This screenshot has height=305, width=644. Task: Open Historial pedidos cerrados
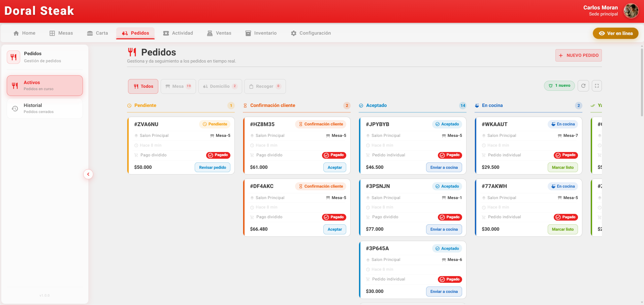tap(45, 108)
